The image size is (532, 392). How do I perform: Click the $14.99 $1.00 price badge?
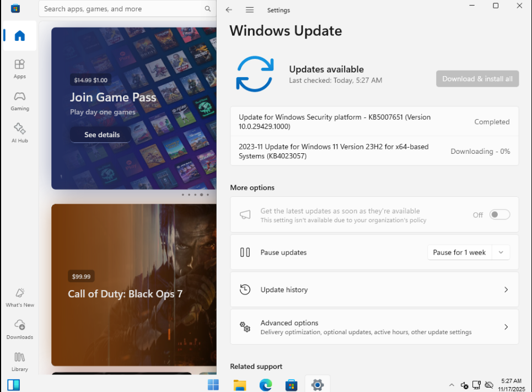[90, 80]
